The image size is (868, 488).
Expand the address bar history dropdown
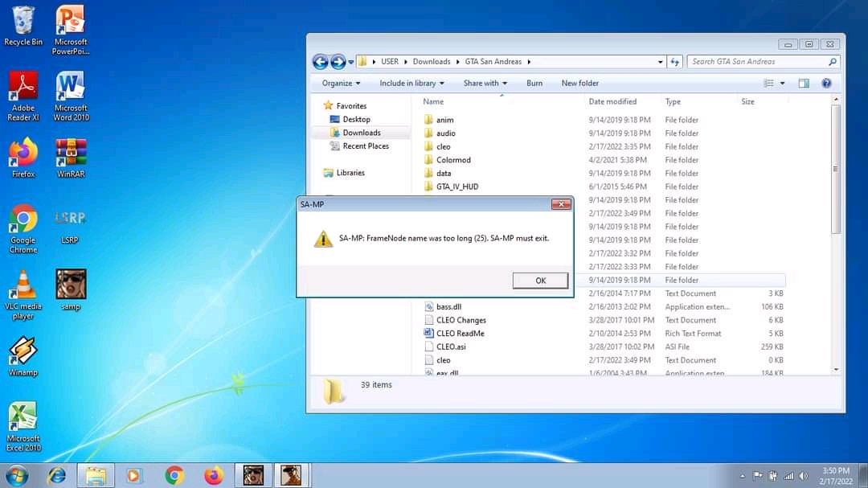coord(661,61)
